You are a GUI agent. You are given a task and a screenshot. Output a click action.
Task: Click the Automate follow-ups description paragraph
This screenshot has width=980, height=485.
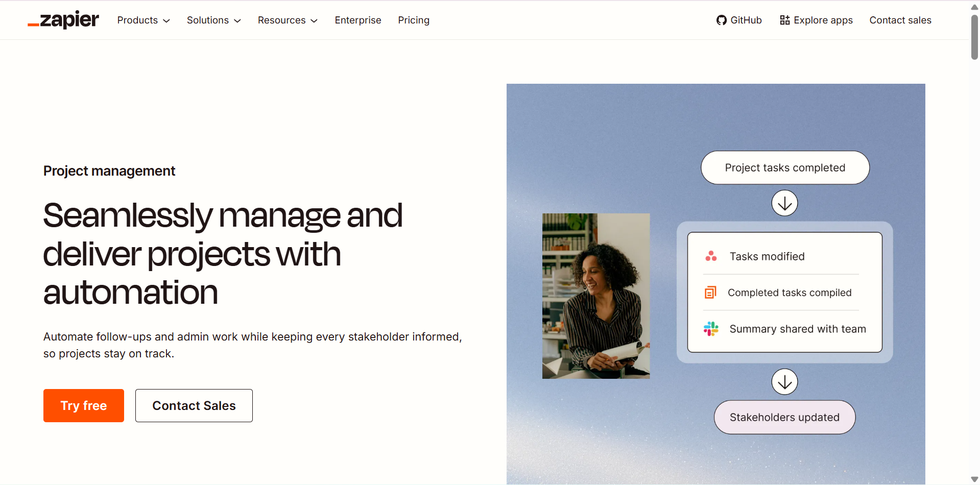coord(253,345)
